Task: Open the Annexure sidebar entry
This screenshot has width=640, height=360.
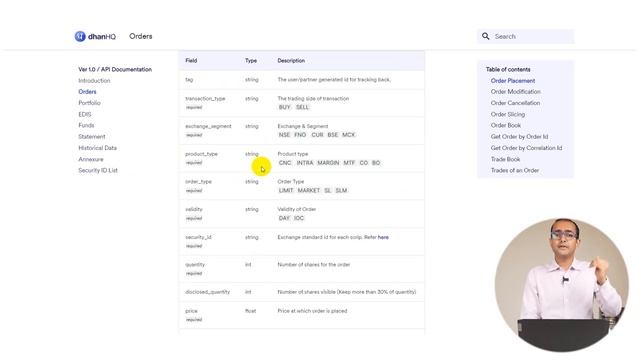Action: point(91,159)
